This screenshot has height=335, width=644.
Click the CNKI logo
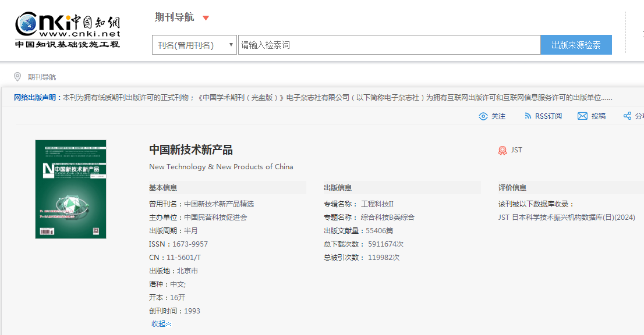68,30
